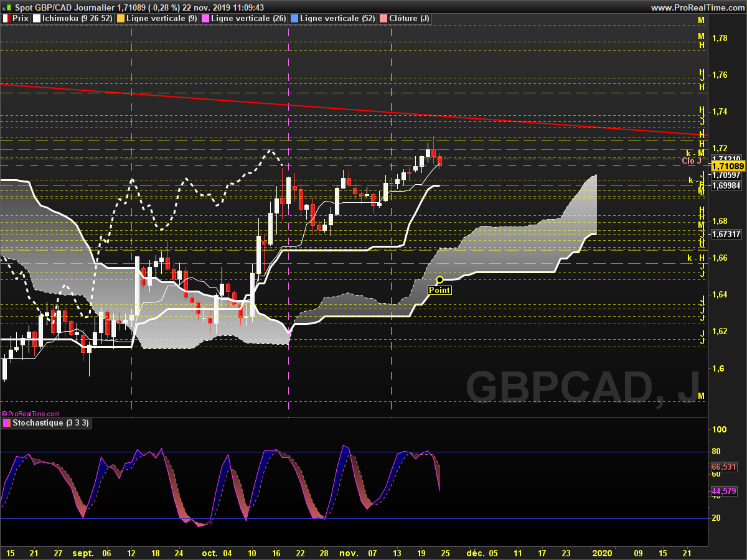Viewport: 747px width, 560px height.
Task: Click the white Ichimoku color swatch
Action: (x=37, y=19)
